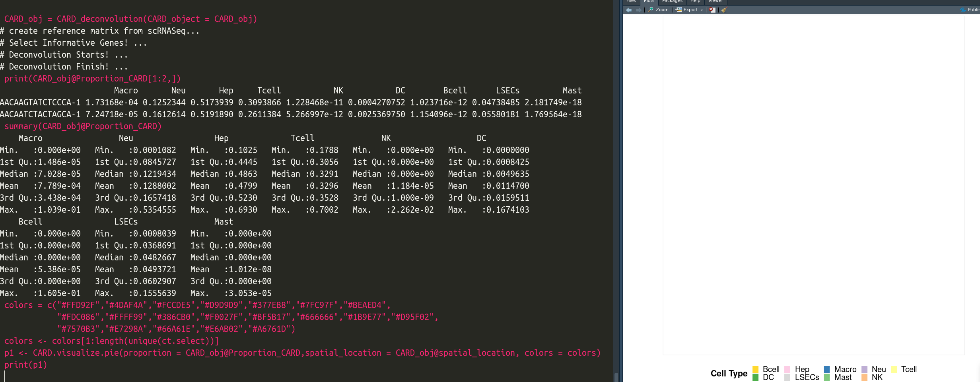Switch to the Viewer tab
Screen dimensions: 980x382
[x=715, y=1]
